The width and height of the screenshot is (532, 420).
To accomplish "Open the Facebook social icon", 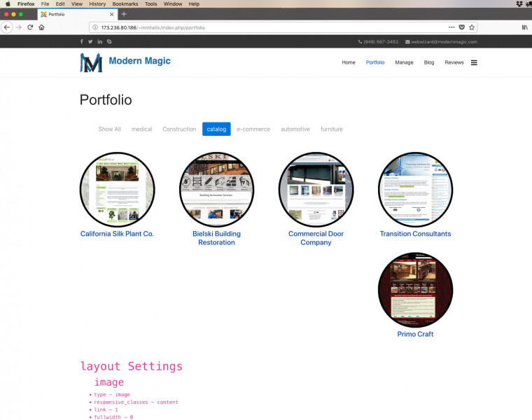I will (x=81, y=41).
